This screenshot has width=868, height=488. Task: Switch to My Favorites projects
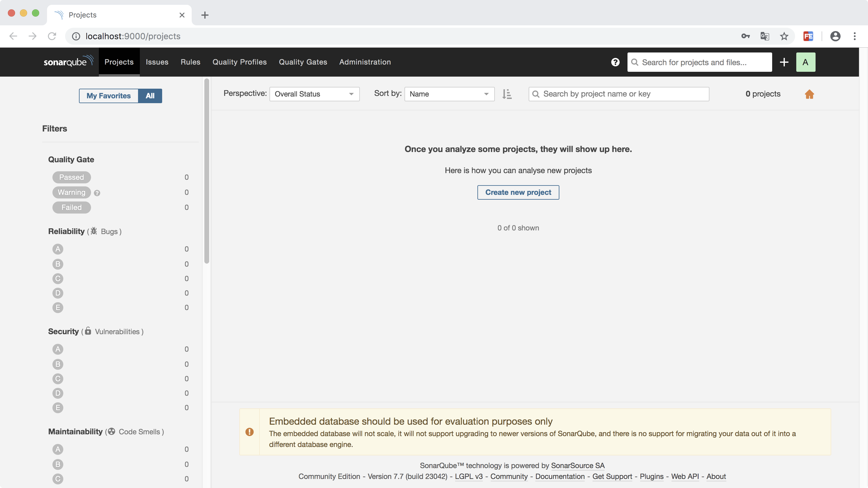coord(108,96)
